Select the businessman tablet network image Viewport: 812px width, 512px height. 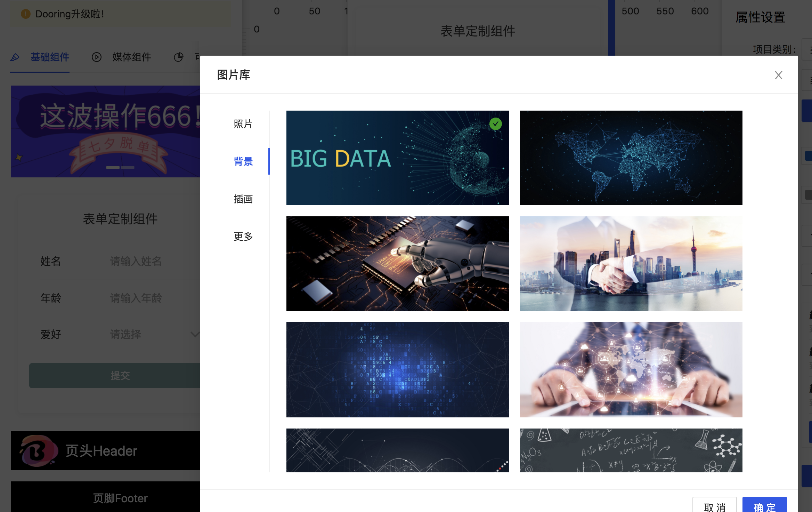pos(631,369)
